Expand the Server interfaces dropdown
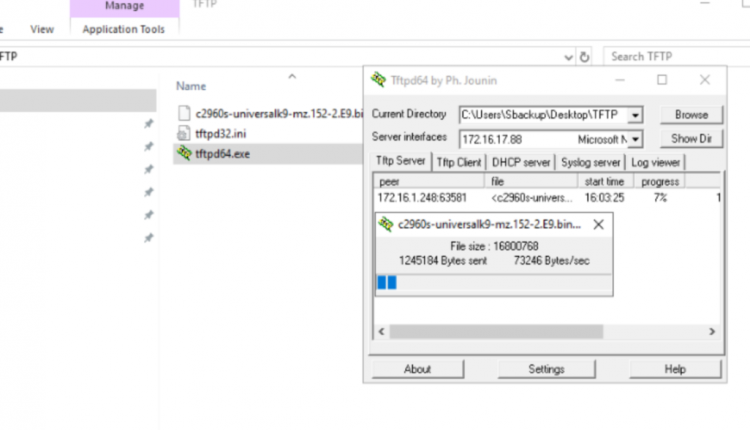The image size is (750, 430). [635, 140]
